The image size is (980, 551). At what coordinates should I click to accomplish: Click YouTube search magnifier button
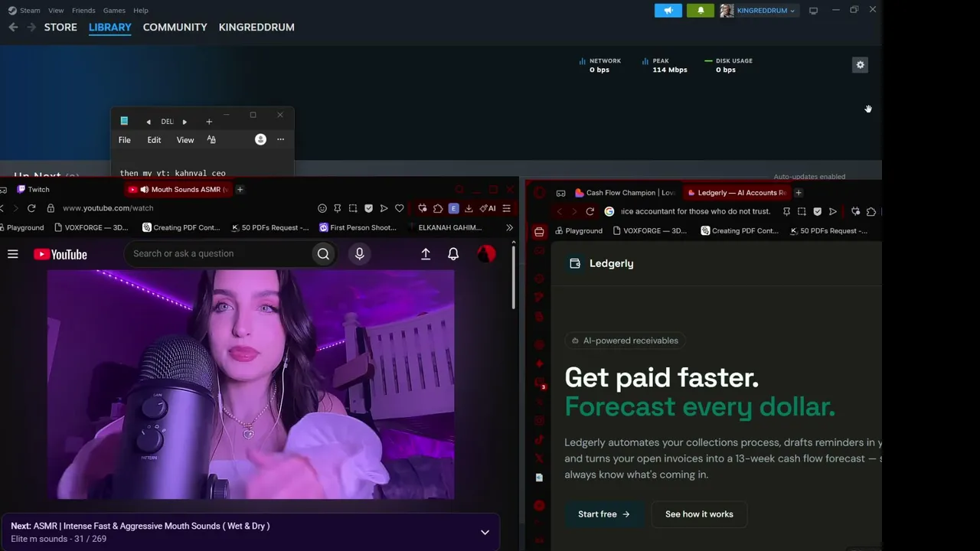point(323,254)
